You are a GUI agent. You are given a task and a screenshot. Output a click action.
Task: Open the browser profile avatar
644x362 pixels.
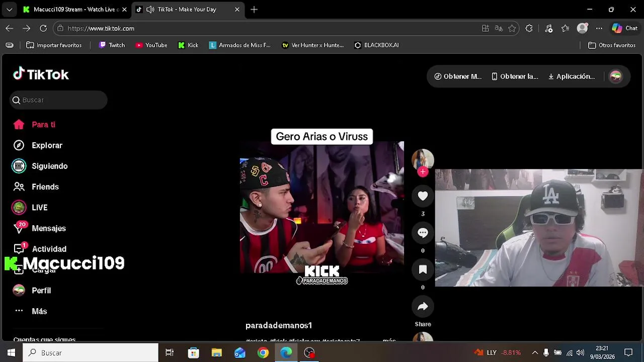click(x=582, y=29)
